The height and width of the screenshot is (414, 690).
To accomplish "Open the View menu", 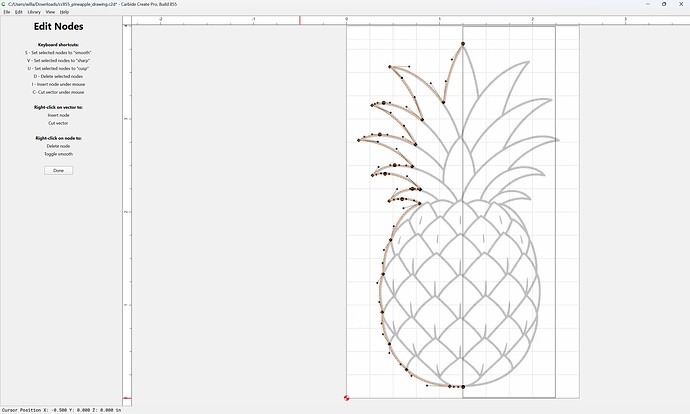I will (x=50, y=12).
